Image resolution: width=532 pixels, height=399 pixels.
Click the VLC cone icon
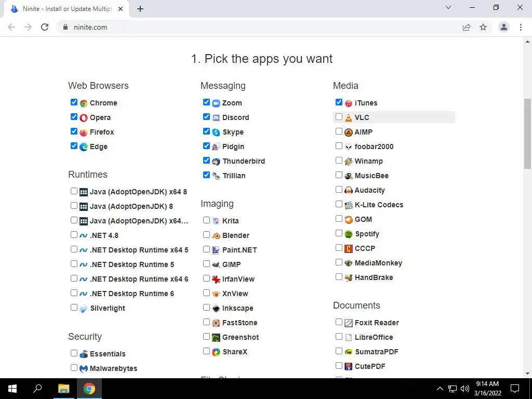(349, 118)
